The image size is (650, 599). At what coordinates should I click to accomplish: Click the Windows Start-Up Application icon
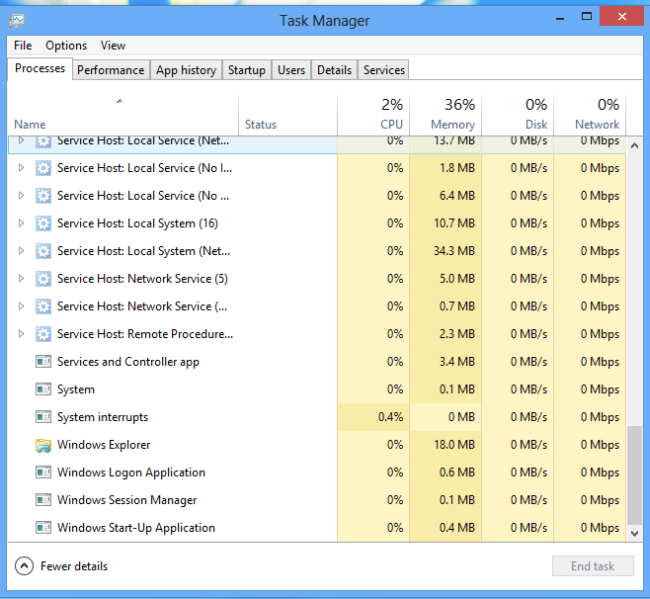[x=43, y=528]
